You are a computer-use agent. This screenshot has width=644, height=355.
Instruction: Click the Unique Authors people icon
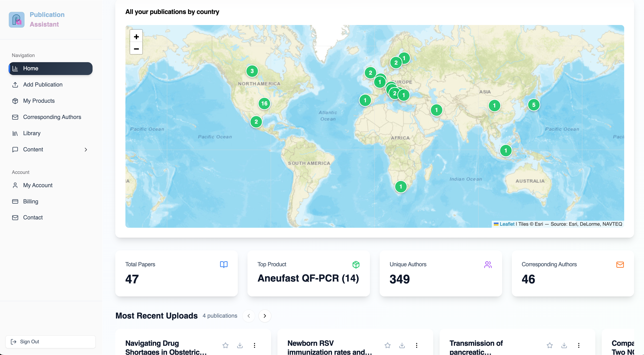point(488,264)
